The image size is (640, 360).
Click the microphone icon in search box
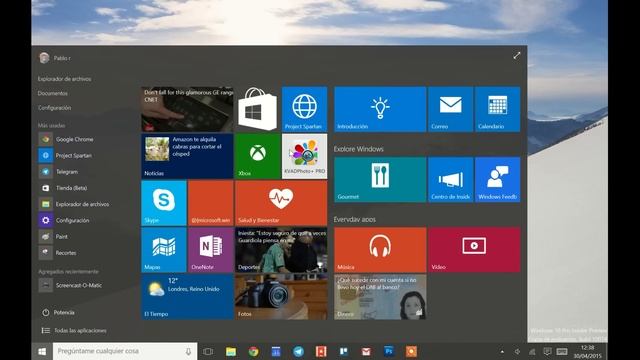click(188, 351)
